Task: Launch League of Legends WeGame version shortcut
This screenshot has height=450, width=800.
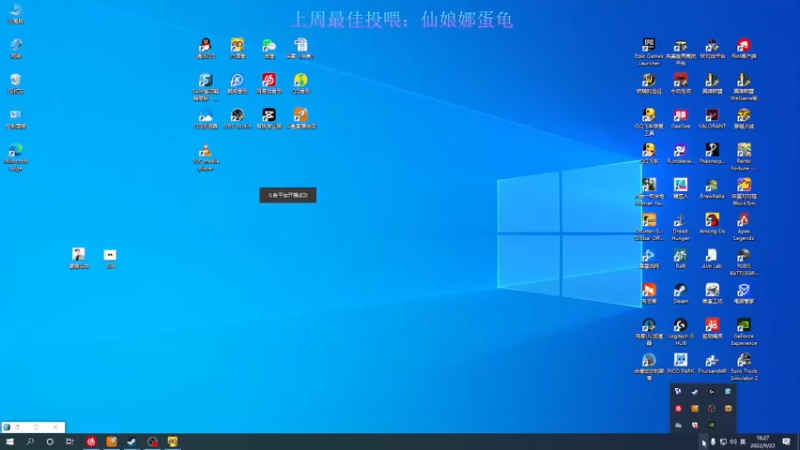Action: pos(743,86)
